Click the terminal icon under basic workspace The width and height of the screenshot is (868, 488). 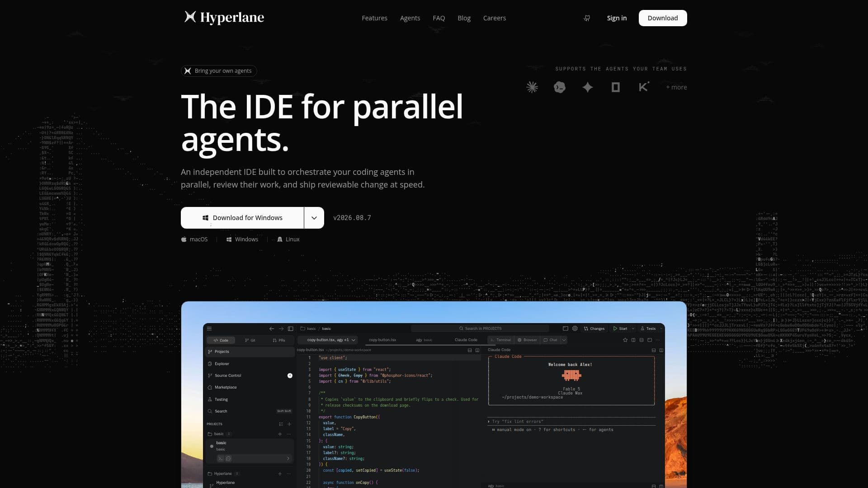click(221, 458)
